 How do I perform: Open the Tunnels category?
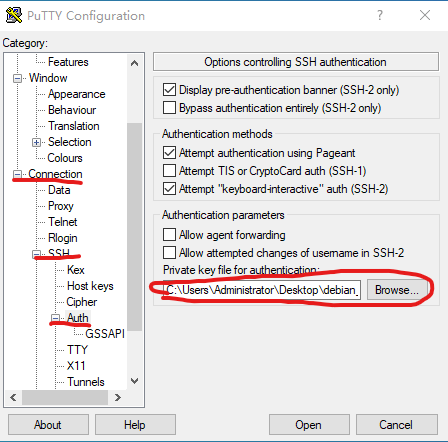tap(86, 382)
